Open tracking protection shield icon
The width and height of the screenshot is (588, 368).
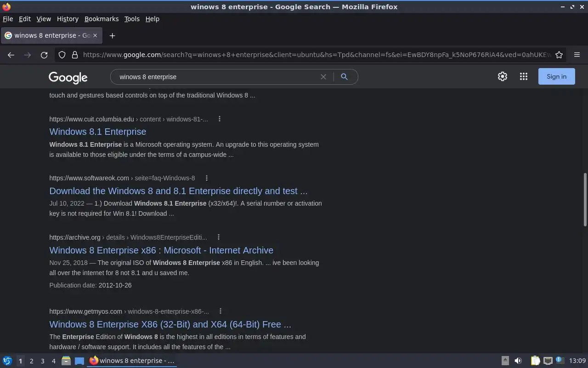62,55
